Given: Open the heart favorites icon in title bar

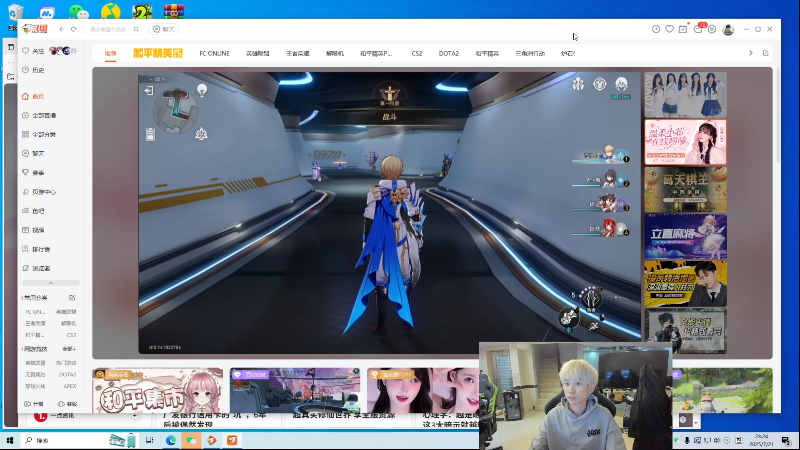Looking at the screenshot, I should (669, 29).
